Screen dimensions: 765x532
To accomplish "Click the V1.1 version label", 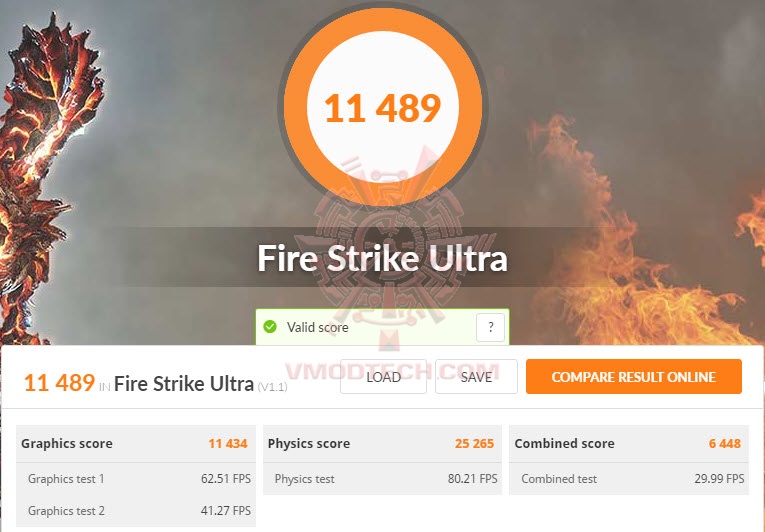I will click(x=272, y=387).
